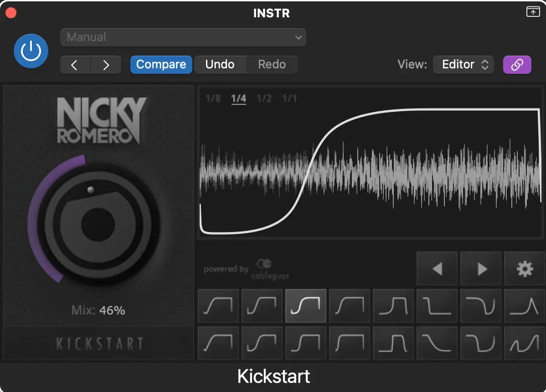Open the View Editor selector

464,65
